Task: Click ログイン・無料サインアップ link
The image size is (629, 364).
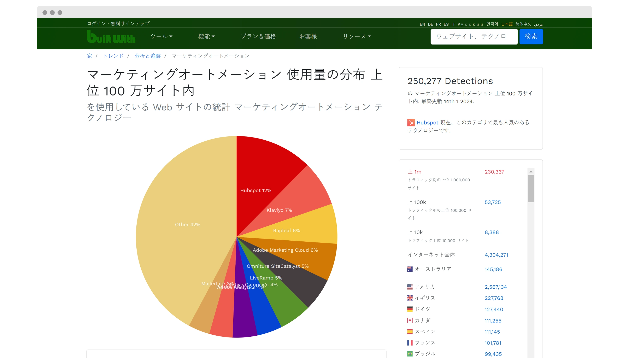Action: [x=118, y=23]
